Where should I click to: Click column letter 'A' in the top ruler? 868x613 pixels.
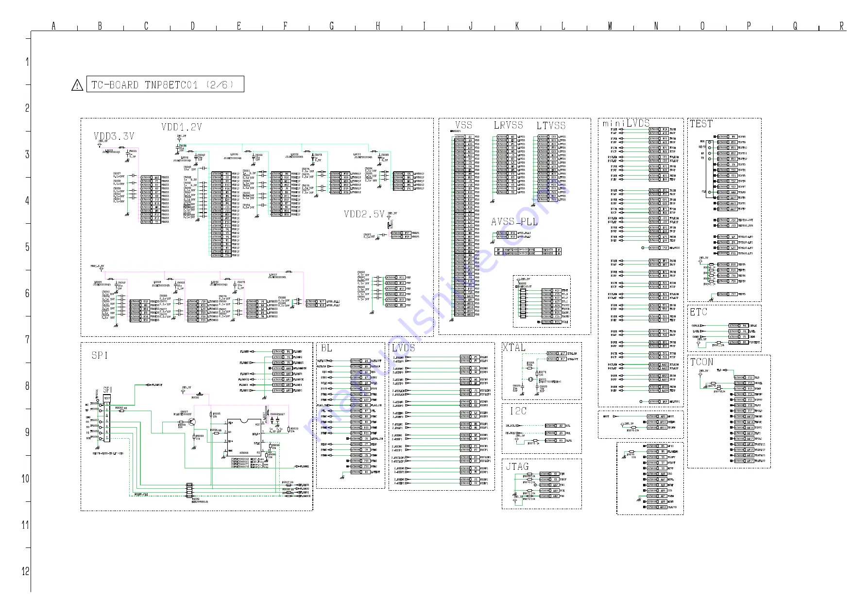(53, 26)
